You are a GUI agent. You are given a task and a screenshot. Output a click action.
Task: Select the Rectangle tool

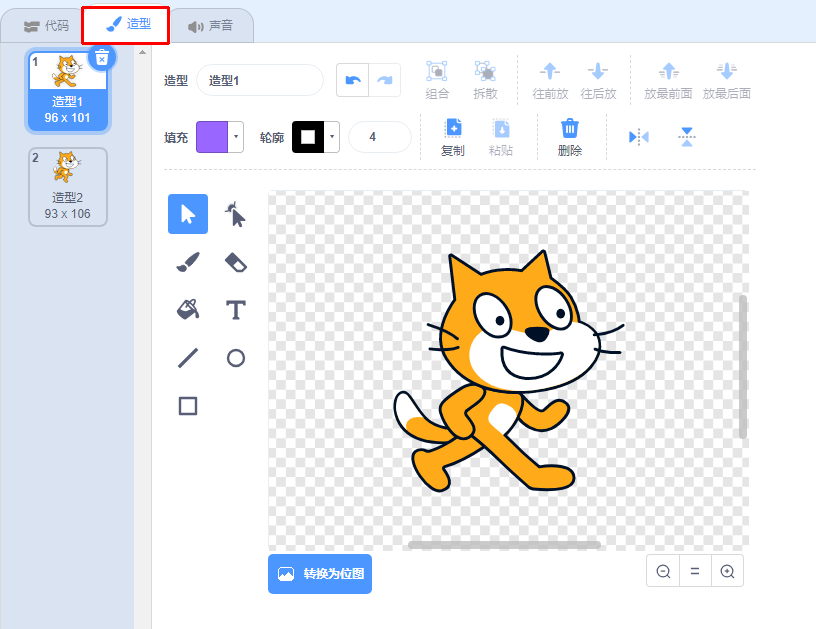tap(188, 406)
